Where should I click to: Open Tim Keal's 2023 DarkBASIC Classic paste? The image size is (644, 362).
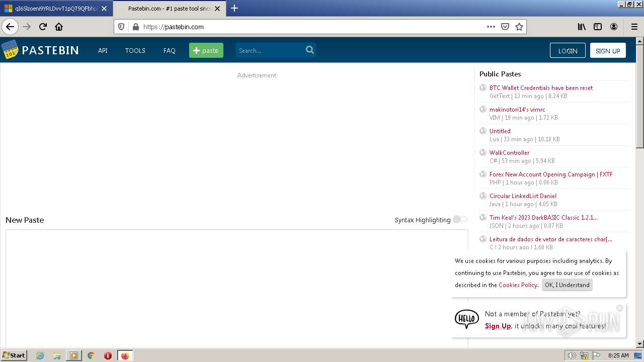(543, 217)
